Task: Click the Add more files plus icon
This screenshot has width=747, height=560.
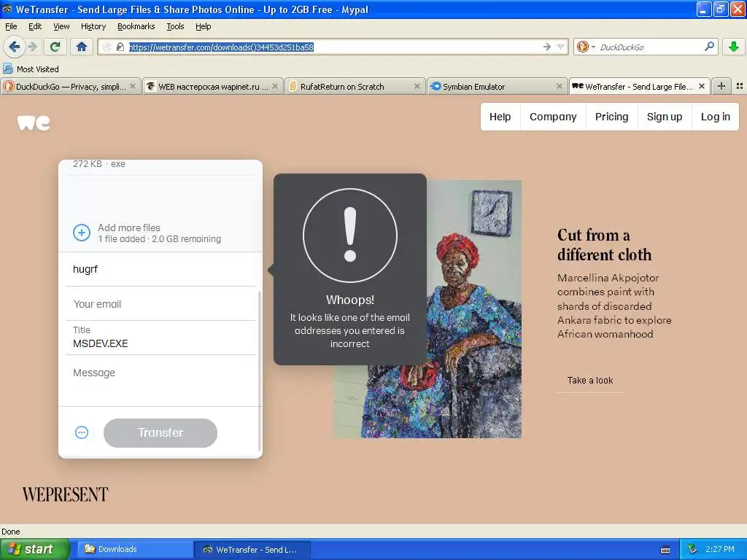Action: (x=82, y=233)
